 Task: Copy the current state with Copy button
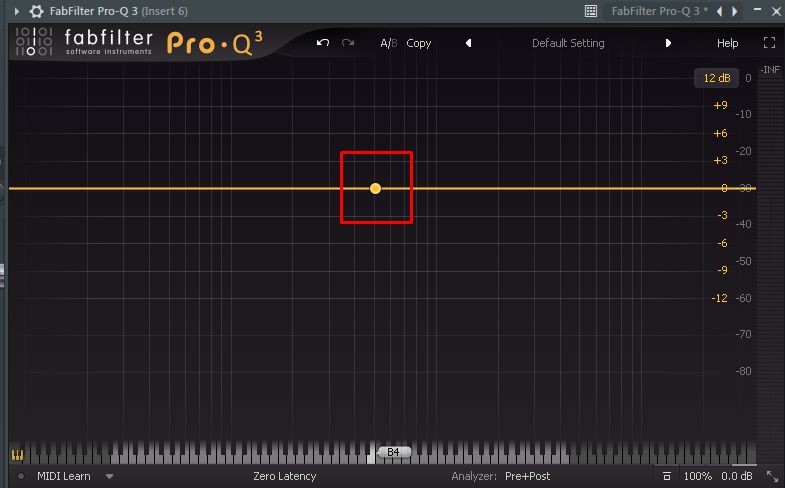pos(419,44)
